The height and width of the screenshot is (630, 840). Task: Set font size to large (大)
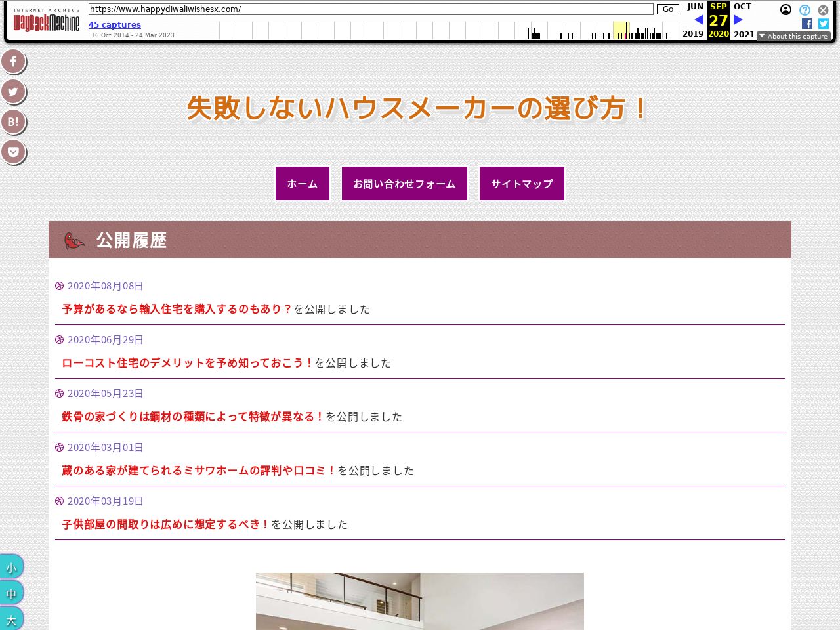coord(11,619)
